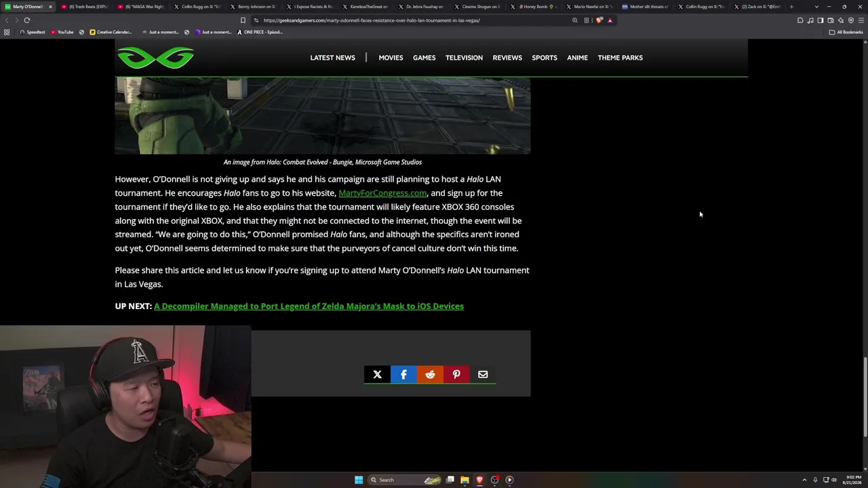Go back to the previous page
This screenshot has height=488, width=868.
point(7,20)
